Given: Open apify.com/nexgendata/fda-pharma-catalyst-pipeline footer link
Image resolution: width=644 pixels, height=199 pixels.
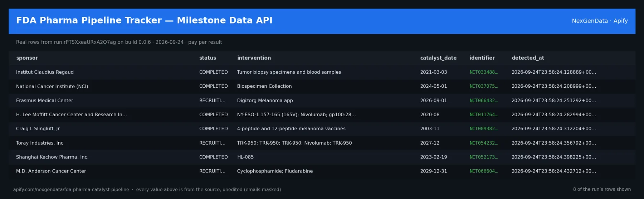Looking at the screenshot, I should coord(71,190).
